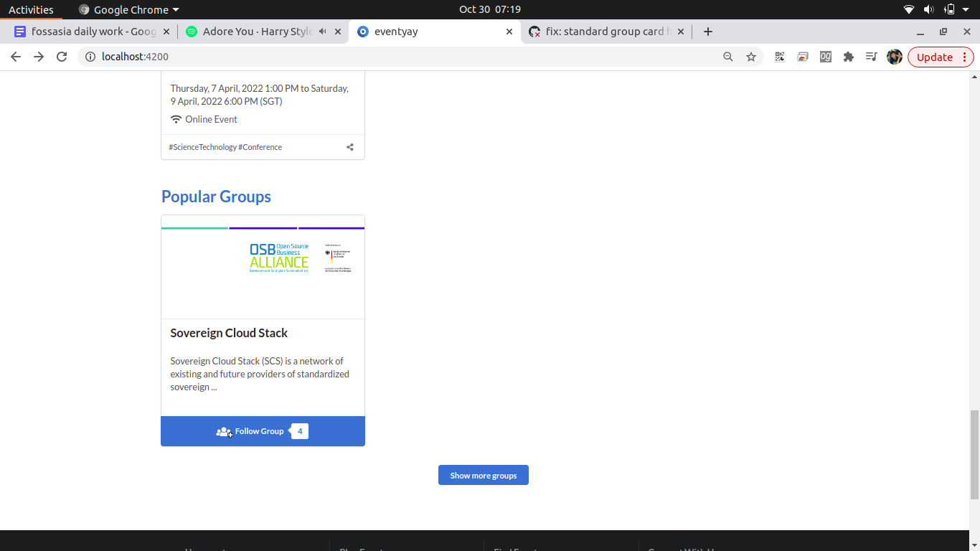This screenshot has width=980, height=551.
Task: Open the volume speaker icon
Action: click(929, 9)
